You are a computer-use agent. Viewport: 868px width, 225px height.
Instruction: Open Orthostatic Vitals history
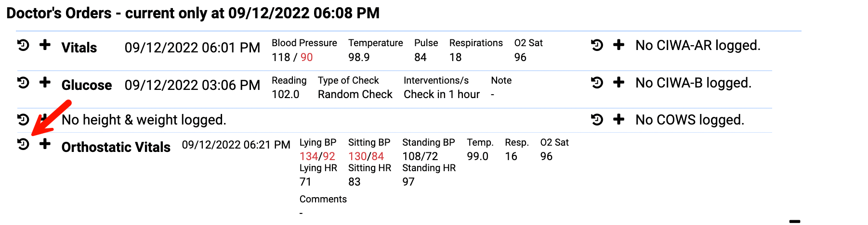(x=23, y=144)
